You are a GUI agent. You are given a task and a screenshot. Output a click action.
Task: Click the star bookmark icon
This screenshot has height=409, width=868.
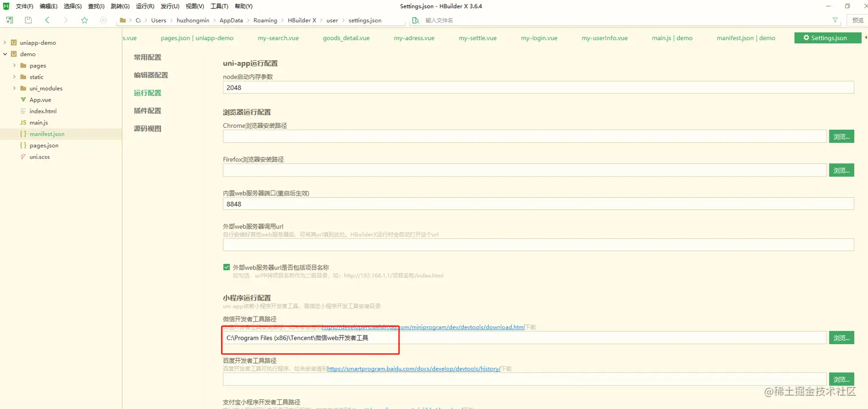click(x=84, y=20)
